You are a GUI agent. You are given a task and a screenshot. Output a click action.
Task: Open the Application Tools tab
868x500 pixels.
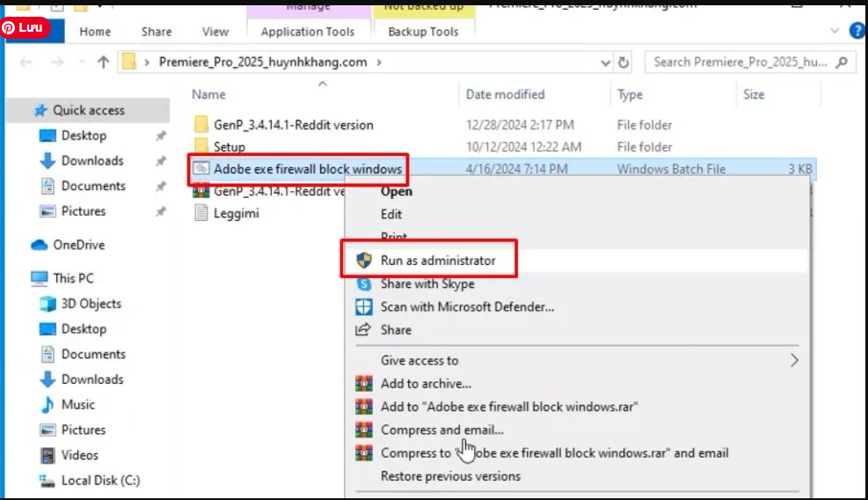coord(308,32)
